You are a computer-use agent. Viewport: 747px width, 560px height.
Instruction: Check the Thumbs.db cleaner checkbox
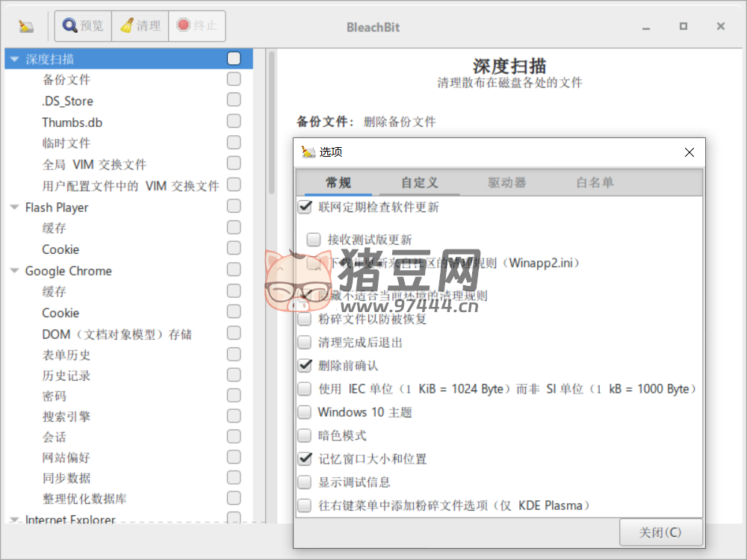click(234, 121)
